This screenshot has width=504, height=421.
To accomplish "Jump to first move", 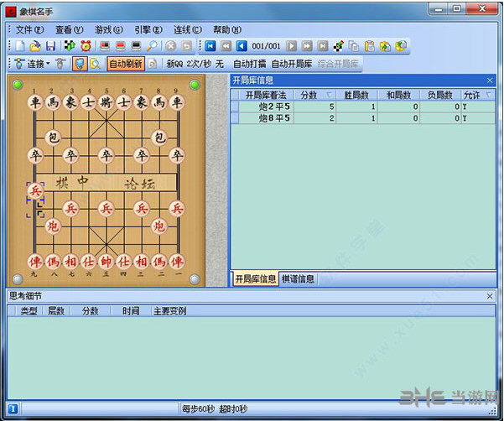I will 210,46.
